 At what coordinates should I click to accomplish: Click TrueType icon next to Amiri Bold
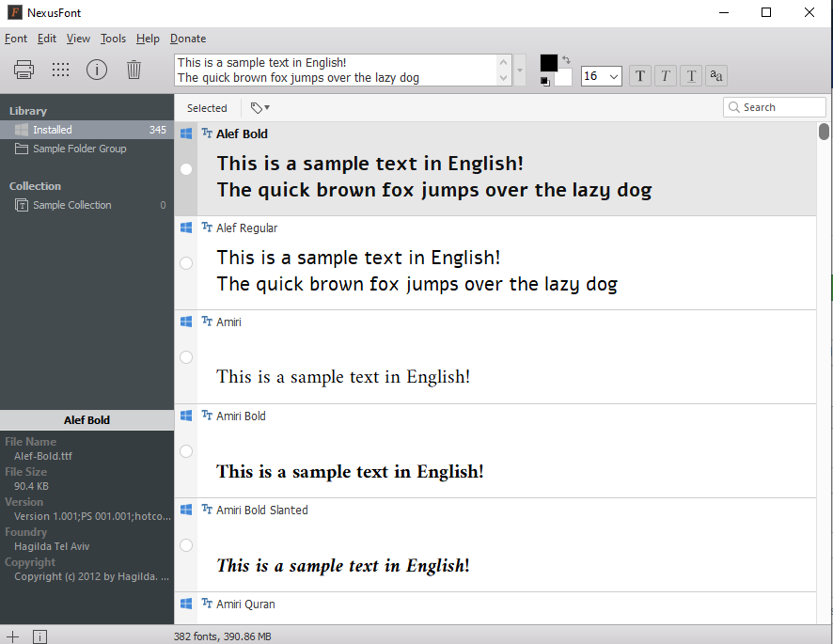(x=207, y=415)
